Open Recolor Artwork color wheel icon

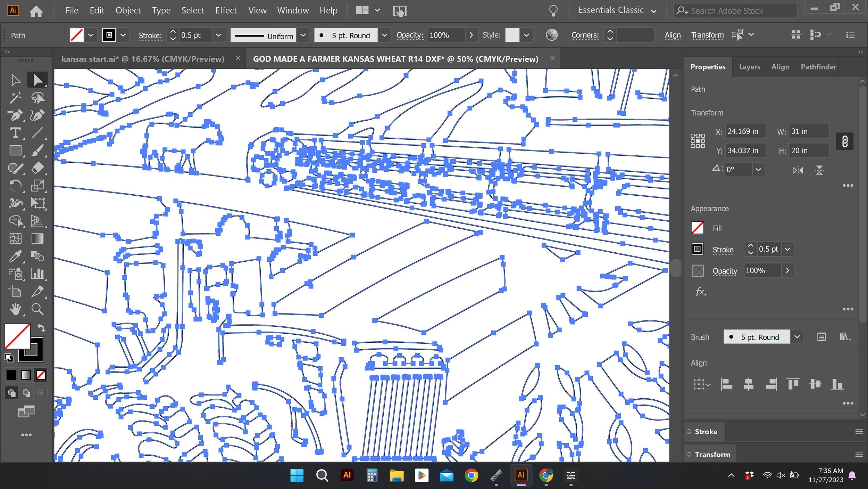[551, 35]
